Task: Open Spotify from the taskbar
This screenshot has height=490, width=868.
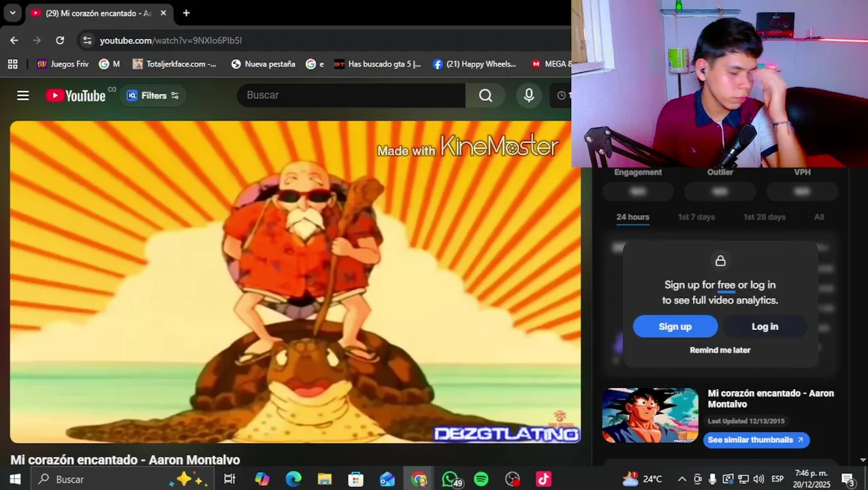Action: click(x=481, y=479)
